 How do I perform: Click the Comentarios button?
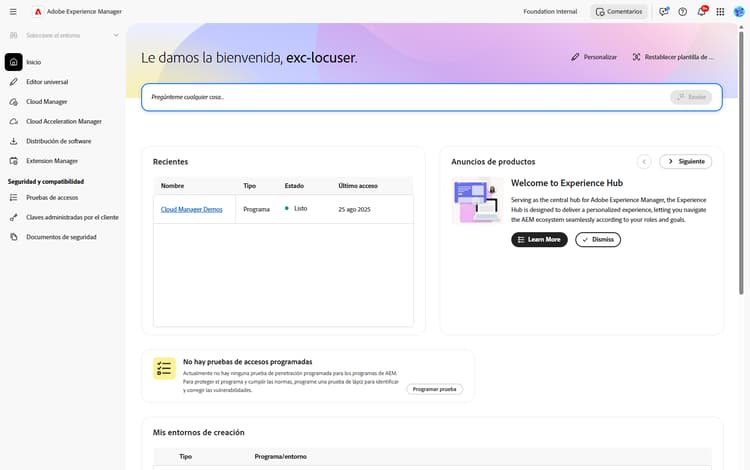619,11
